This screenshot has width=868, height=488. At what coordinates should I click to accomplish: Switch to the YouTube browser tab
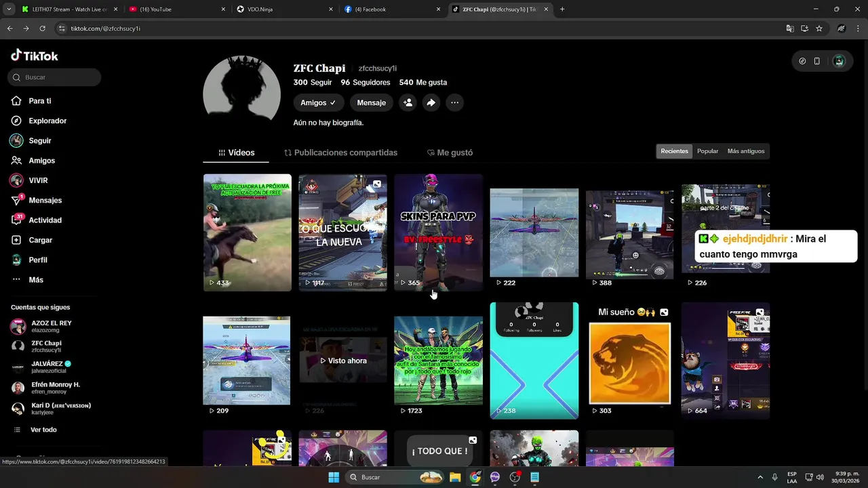[176, 9]
